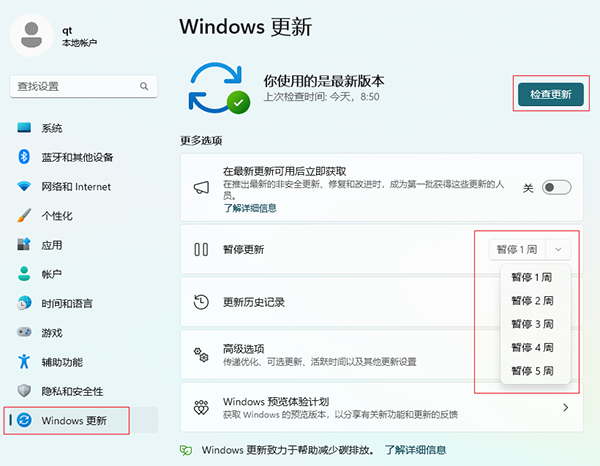Choose 暂停 3 周 from the dropdown list
Image resolution: width=600 pixels, height=466 pixels.
tap(535, 324)
